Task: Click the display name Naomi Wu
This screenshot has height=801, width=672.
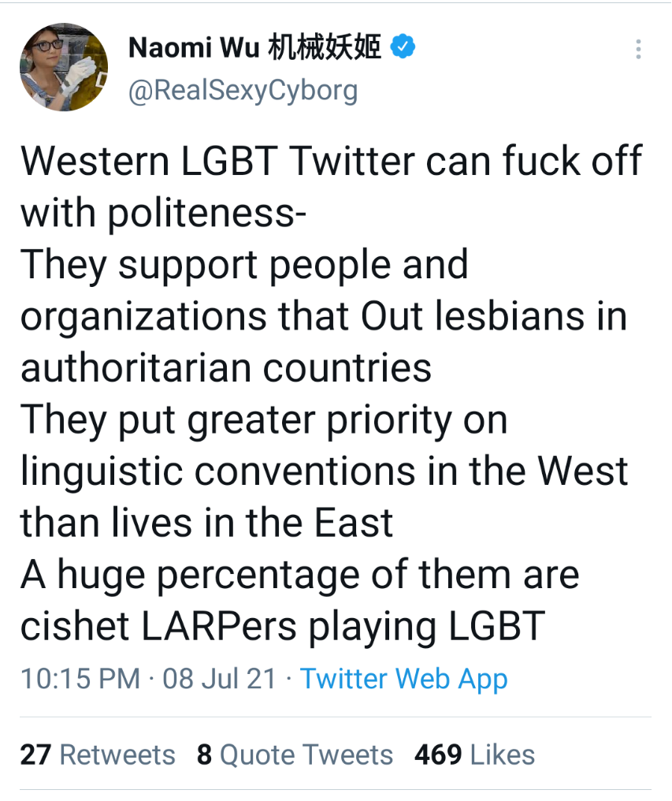Action: (194, 47)
